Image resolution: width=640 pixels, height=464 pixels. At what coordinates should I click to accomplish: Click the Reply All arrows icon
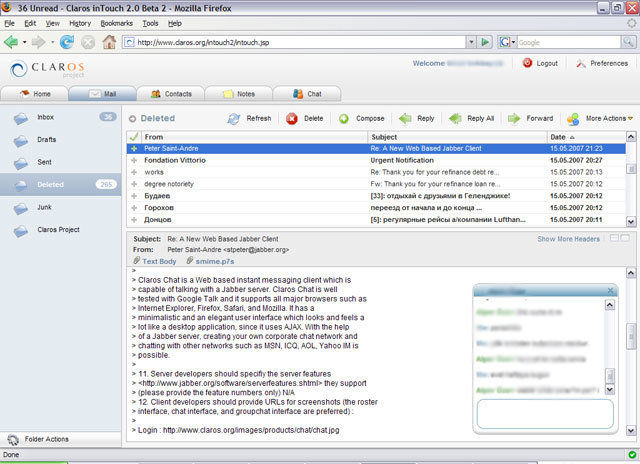pos(455,119)
